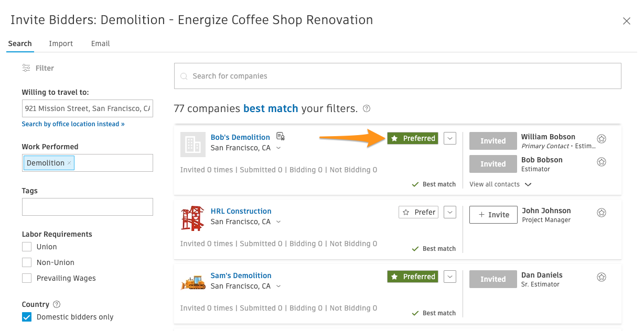Click the Search for companies field

click(x=398, y=76)
